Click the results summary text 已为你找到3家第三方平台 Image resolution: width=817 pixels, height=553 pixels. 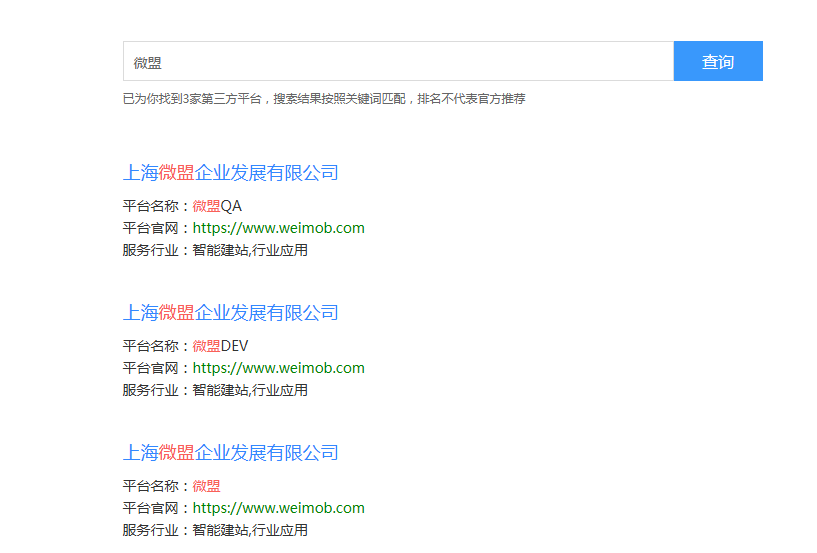[192, 99]
